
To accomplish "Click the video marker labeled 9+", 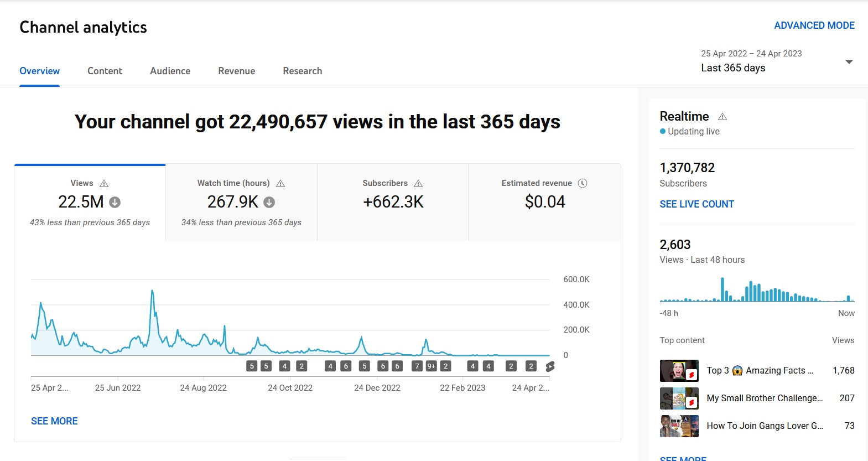I will (432, 366).
